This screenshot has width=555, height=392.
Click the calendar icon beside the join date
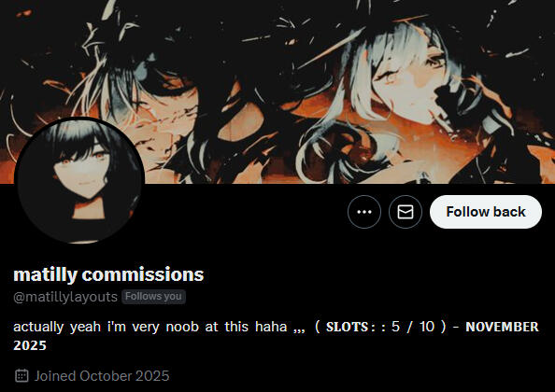pyautogui.click(x=21, y=375)
